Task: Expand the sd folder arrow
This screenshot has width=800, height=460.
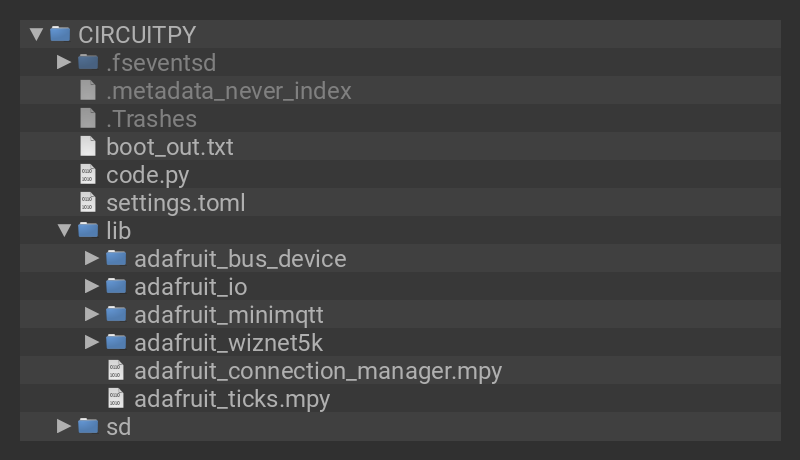Action: [x=65, y=426]
